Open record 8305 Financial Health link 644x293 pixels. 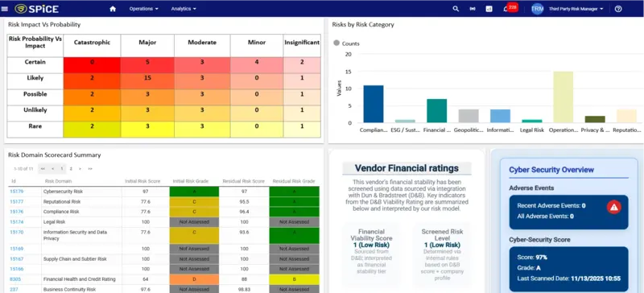click(x=15, y=279)
